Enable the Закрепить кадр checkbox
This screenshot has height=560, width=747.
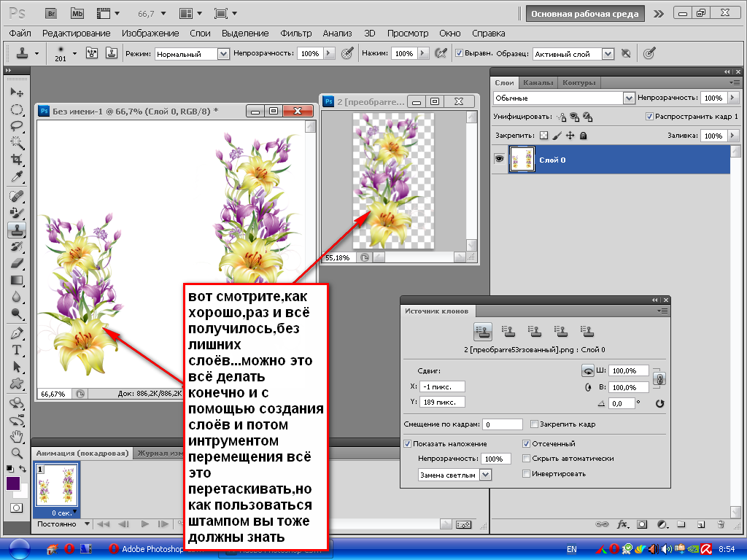click(x=535, y=424)
